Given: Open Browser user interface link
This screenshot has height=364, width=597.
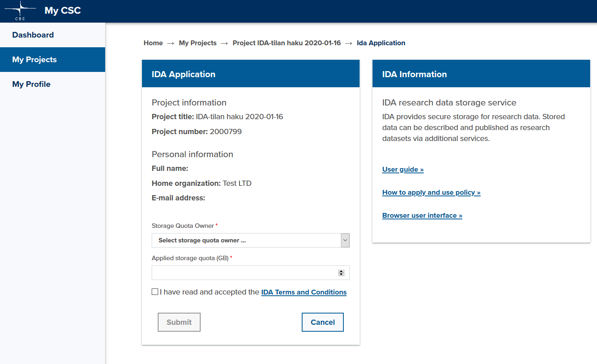Looking at the screenshot, I should [422, 215].
